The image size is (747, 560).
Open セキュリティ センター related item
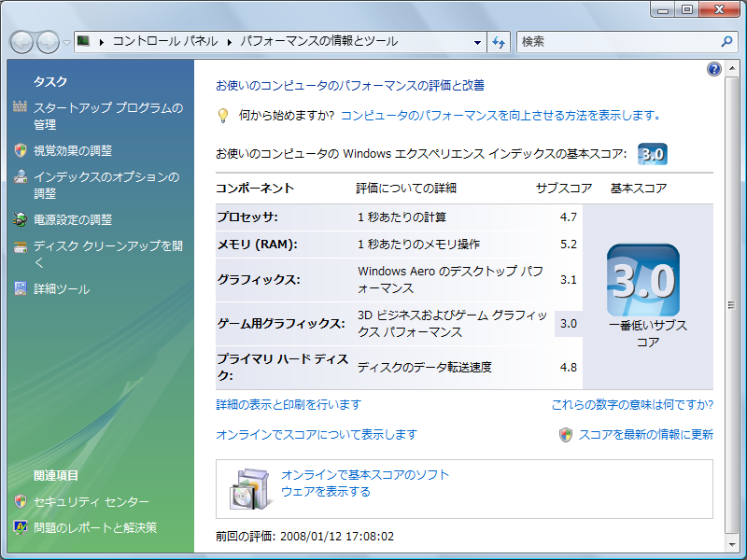point(91,501)
